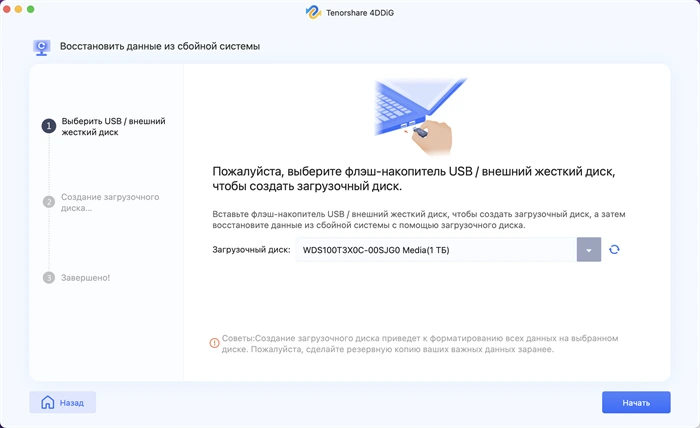Screen dimensions: 700x428
Task: Click the step 2 number circle
Action: 49,202
